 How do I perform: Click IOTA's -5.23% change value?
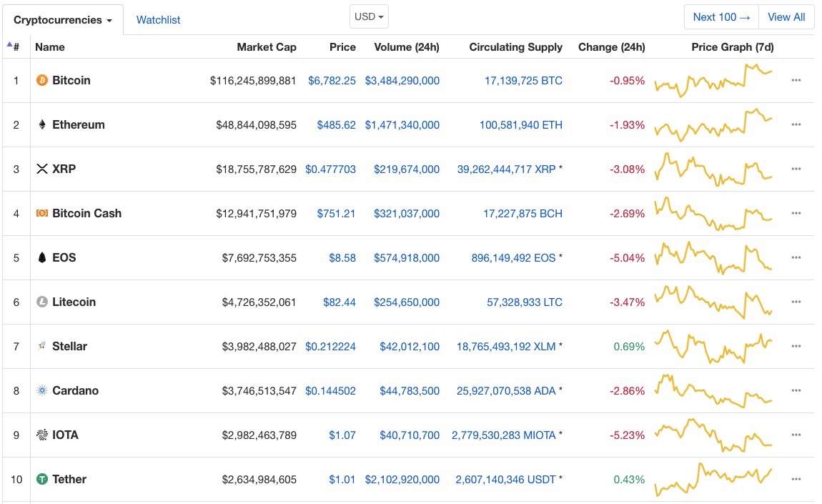[x=627, y=435]
